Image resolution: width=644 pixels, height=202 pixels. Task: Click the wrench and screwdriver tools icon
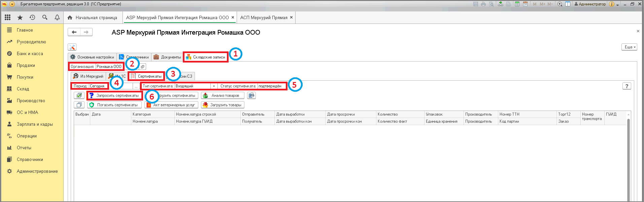pyautogui.click(x=72, y=47)
